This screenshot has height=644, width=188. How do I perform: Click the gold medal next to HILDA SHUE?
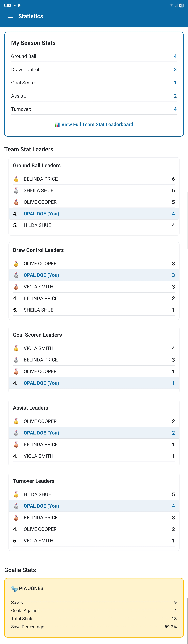(16, 494)
